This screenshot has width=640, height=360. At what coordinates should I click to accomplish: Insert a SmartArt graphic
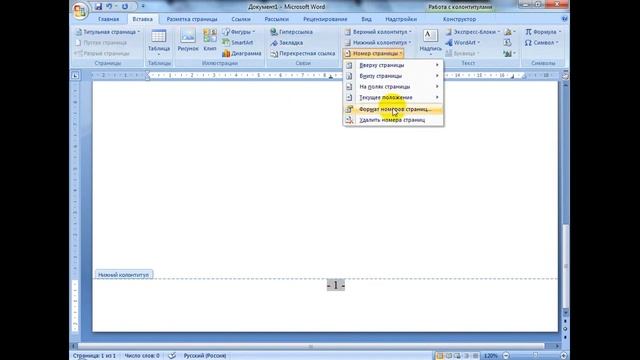[238, 42]
